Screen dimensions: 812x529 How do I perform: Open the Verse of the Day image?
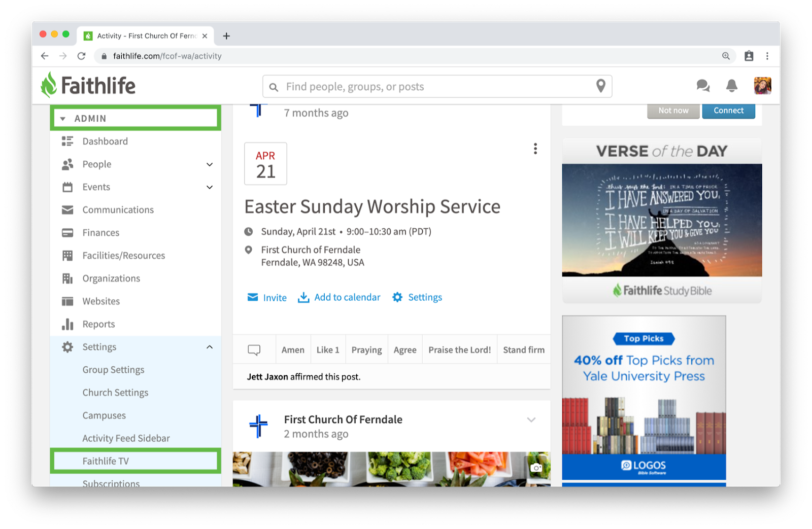(662, 220)
